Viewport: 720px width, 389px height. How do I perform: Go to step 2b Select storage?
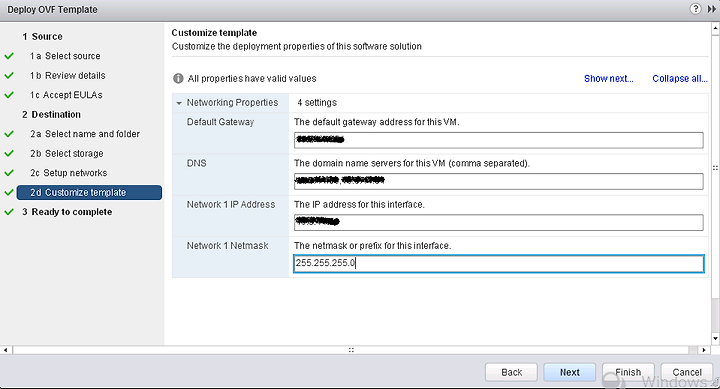67,153
